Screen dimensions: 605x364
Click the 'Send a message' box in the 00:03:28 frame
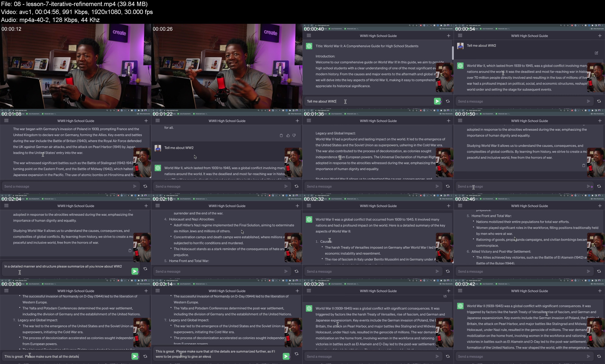(373, 356)
